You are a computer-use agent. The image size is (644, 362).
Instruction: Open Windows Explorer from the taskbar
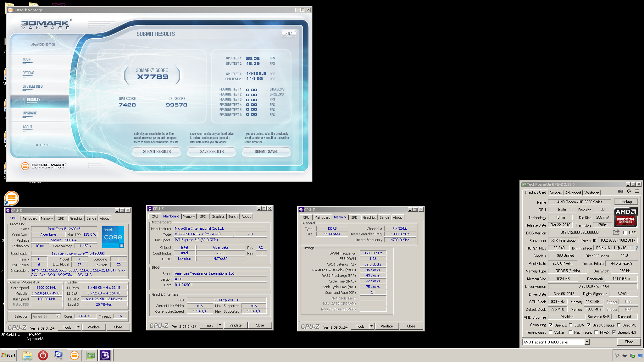coord(27,355)
